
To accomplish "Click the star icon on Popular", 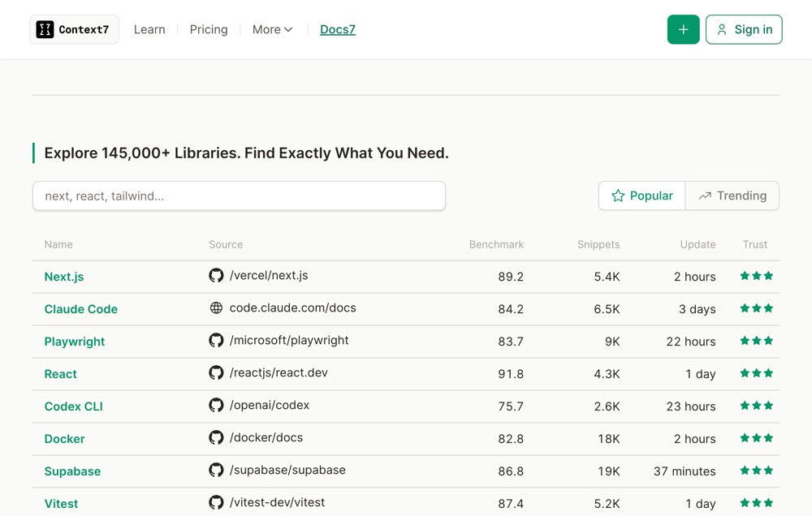I will [x=618, y=196].
